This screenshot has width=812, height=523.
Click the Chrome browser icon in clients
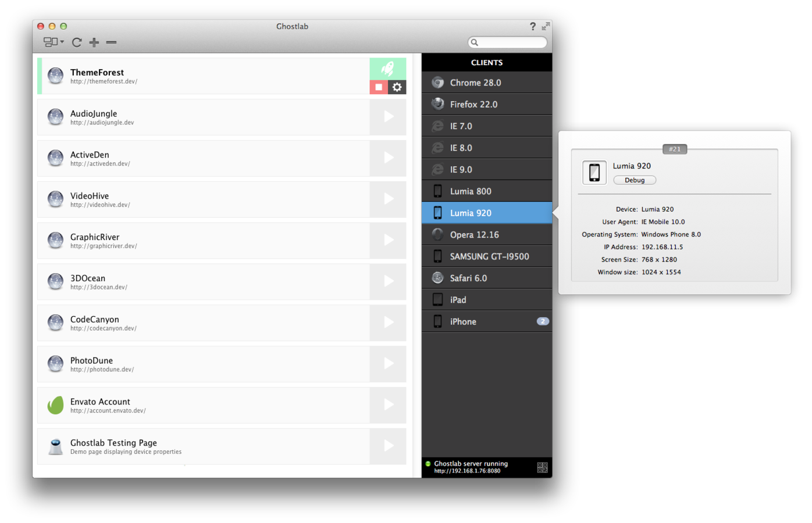click(x=438, y=83)
